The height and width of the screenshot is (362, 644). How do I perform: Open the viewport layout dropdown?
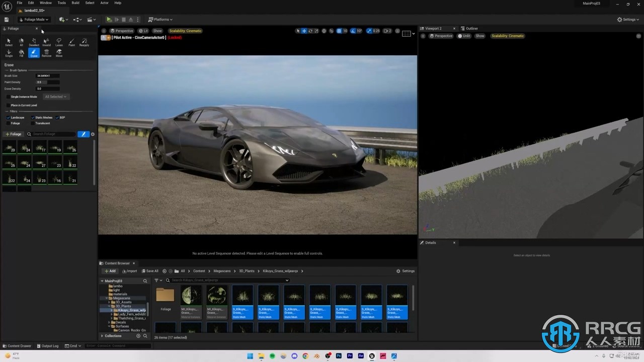pos(409,34)
